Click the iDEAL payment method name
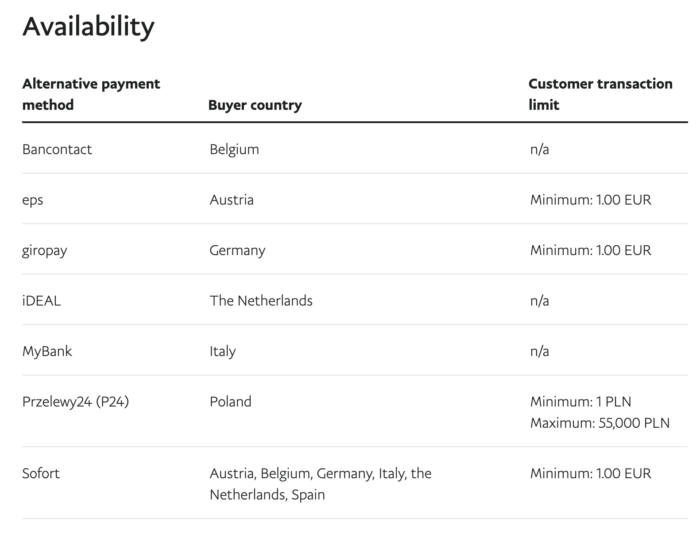Viewport: 700px width, 534px height. [42, 300]
